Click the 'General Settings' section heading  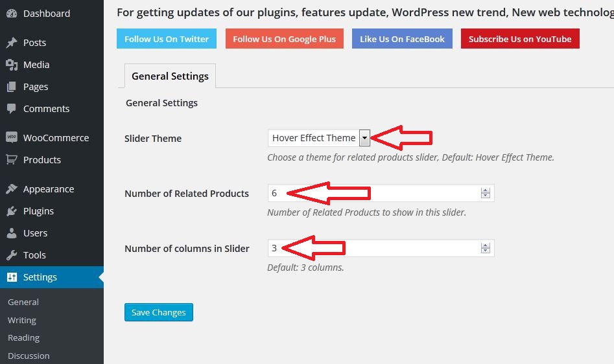161,103
